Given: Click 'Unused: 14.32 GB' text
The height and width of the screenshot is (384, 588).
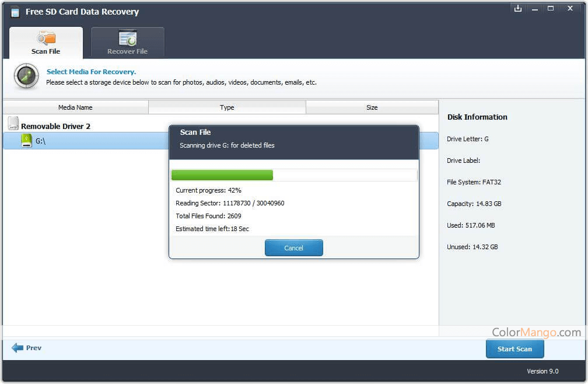Looking at the screenshot, I should [473, 247].
